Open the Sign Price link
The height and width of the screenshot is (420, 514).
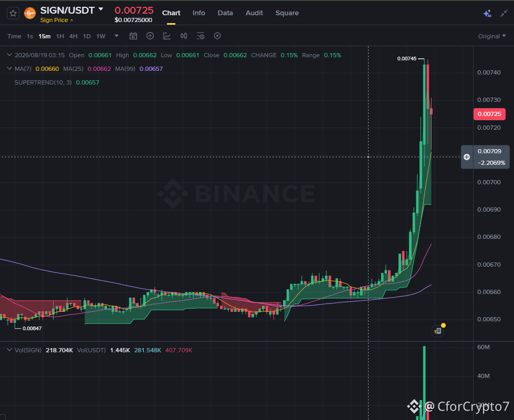[x=56, y=20]
